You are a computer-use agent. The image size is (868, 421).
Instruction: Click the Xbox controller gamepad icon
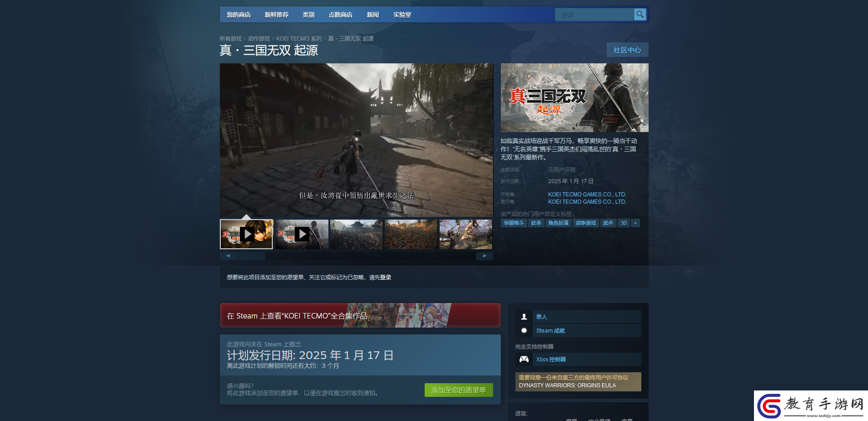coord(524,359)
